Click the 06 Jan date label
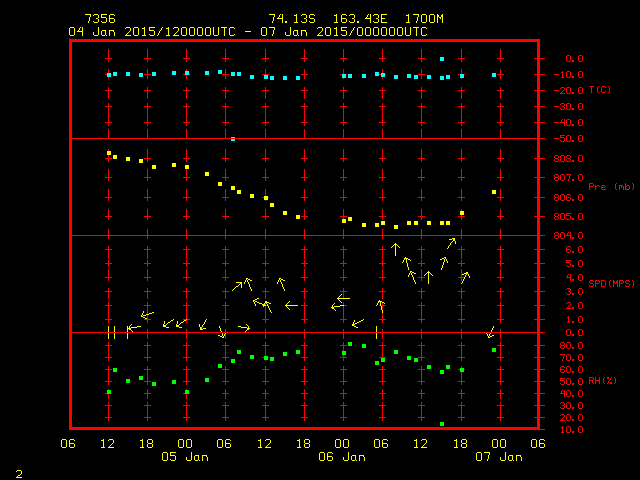Screen dimensions: 640x480 click(x=342, y=457)
